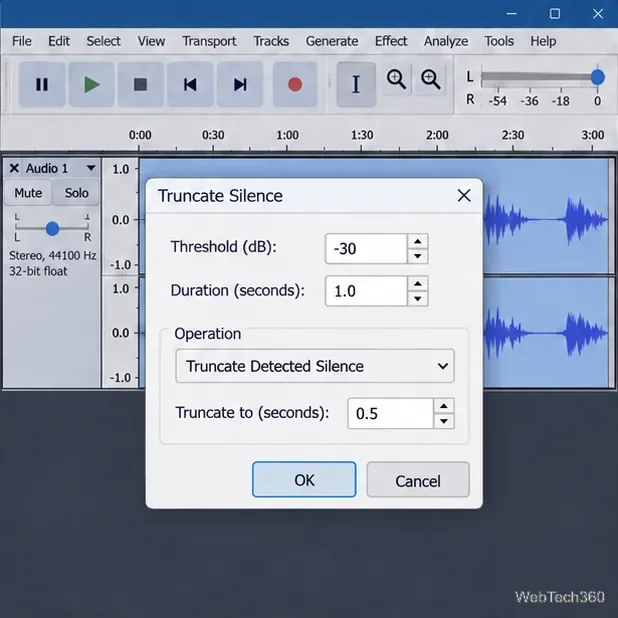Expand the Truncate Detected Silence operation dropdown

click(315, 366)
